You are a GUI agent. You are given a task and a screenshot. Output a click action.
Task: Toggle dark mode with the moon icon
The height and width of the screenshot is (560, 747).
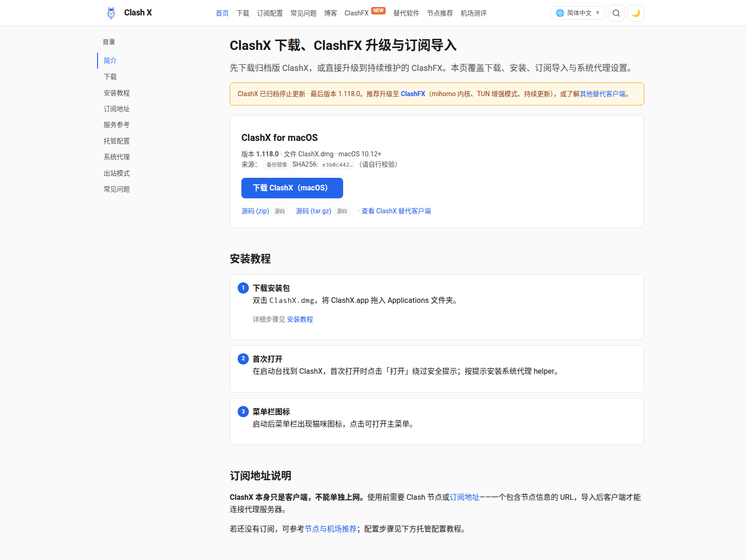[636, 13]
